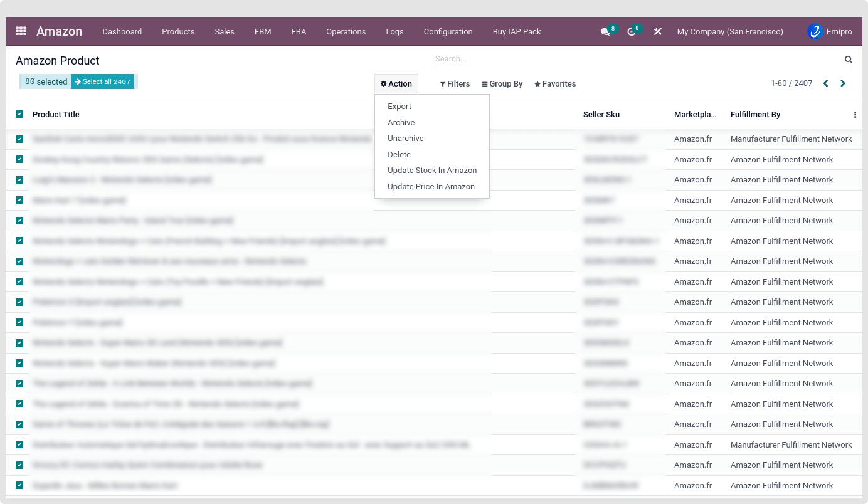Go to next page arrow

pos(842,83)
